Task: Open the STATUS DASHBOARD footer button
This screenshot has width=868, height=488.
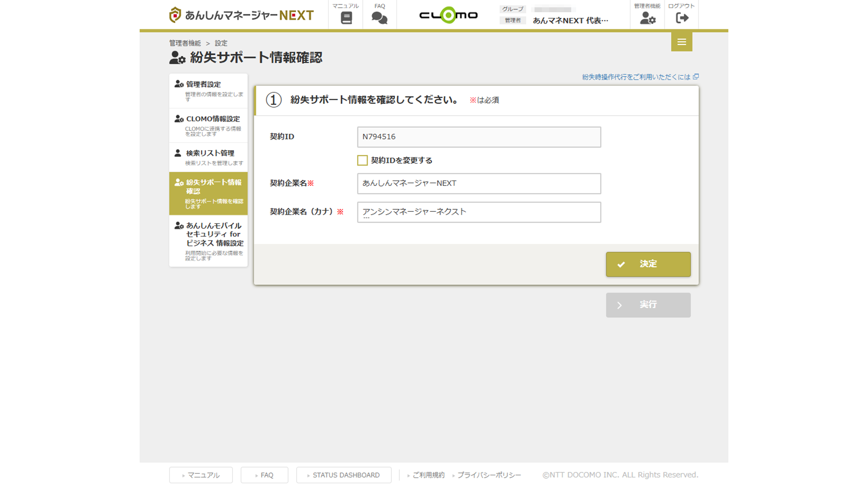Action: 344,475
